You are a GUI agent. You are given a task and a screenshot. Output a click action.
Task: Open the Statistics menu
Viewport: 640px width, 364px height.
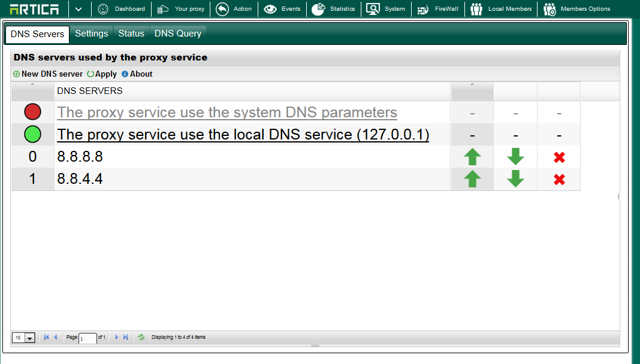[333, 9]
